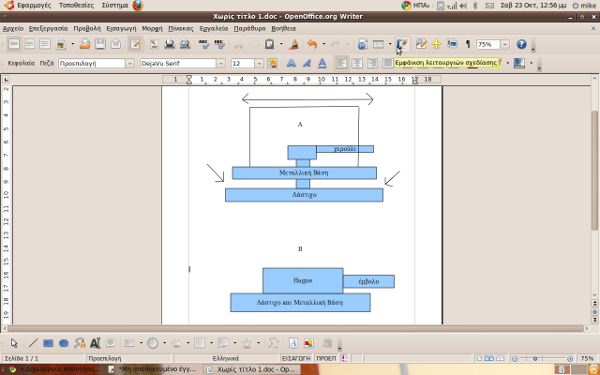The image size is (600, 375).
Task: Click the Κεφαλαία uppercase button
Action: 21,64
